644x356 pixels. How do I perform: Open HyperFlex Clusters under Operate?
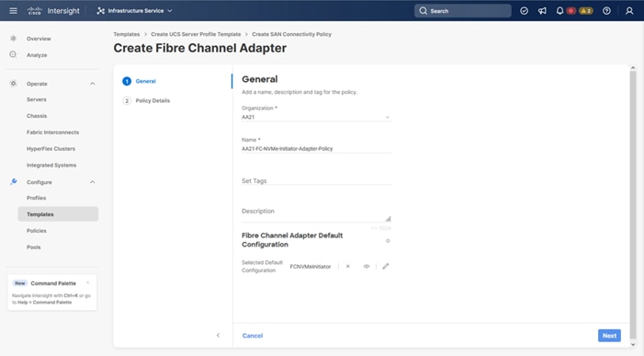51,149
